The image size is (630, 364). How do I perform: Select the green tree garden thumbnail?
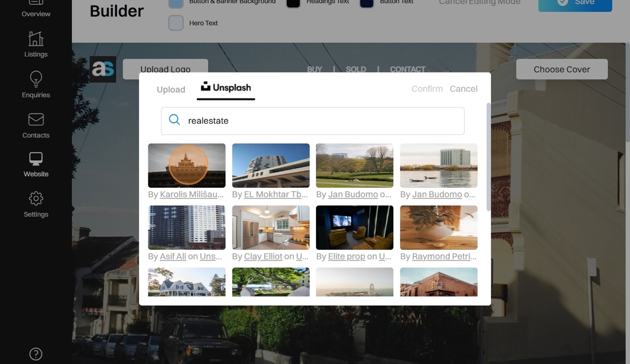271,282
